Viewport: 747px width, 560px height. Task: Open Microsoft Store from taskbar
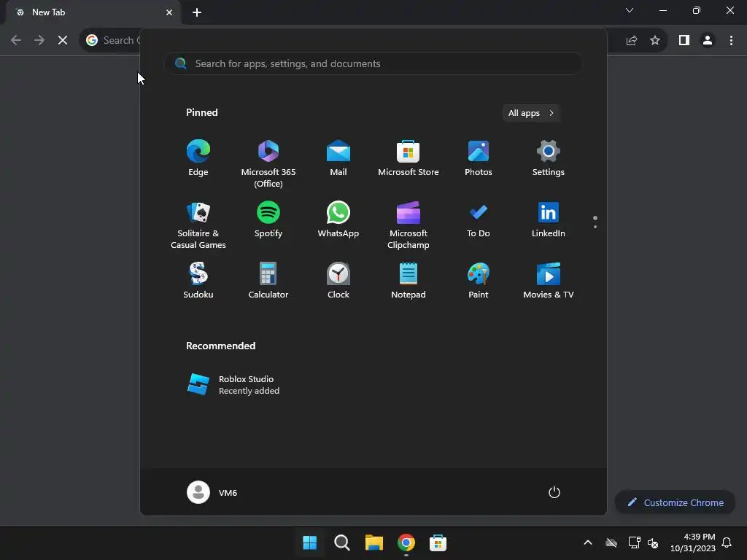[x=438, y=542]
